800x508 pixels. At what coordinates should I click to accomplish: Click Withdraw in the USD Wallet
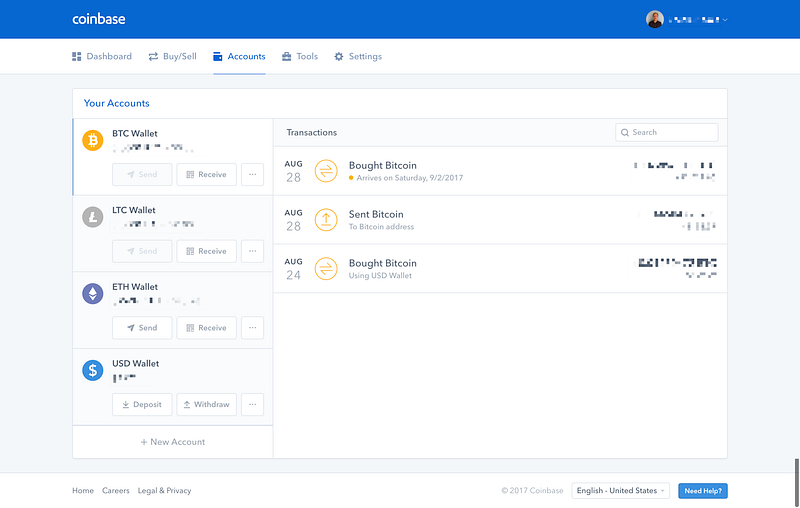coord(207,404)
